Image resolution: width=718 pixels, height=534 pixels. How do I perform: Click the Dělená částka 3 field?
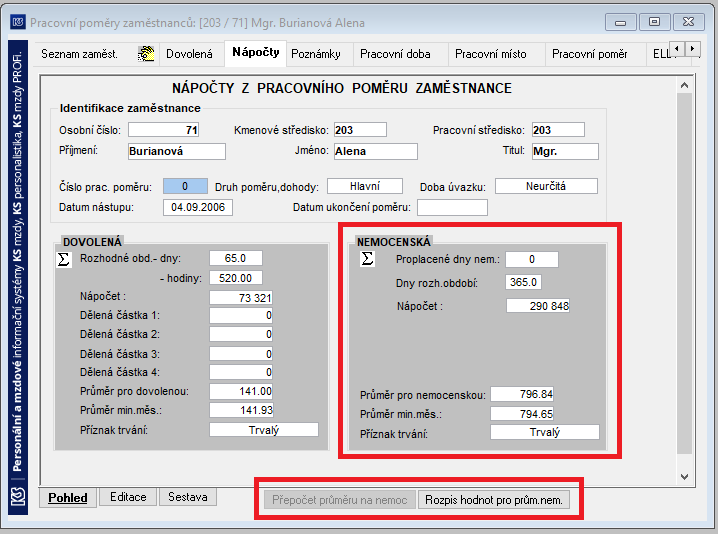click(241, 354)
